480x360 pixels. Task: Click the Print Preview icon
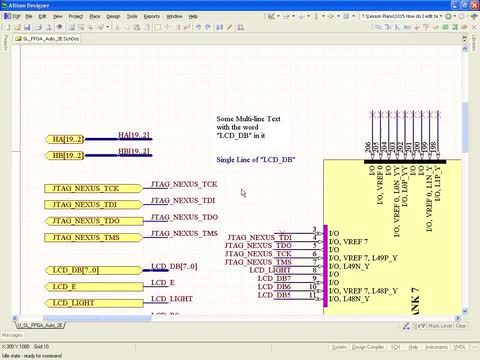(49, 27)
